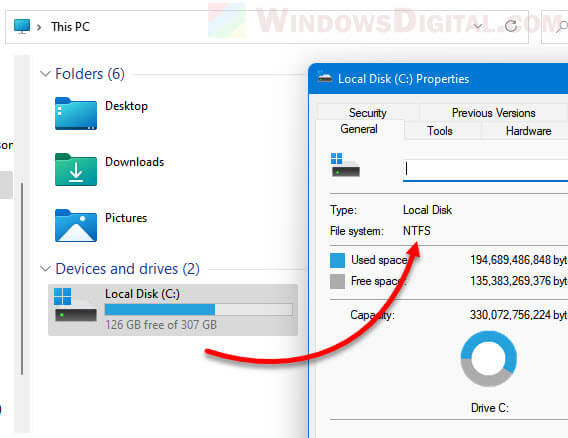Click the breadcrumb chevron before This PC

39,27
